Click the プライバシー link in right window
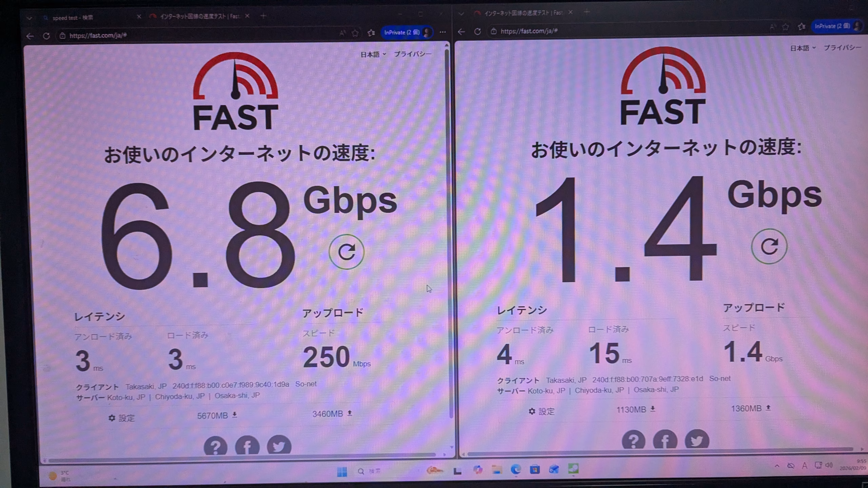The height and width of the screenshot is (488, 868). coord(842,48)
